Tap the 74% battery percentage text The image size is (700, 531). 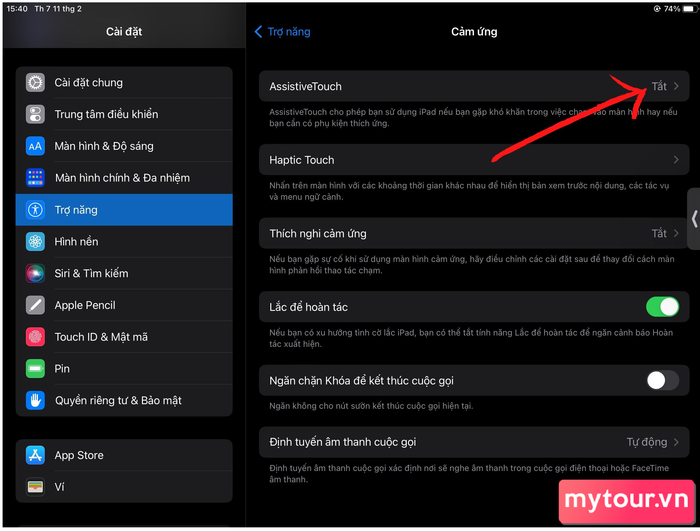(672, 9)
